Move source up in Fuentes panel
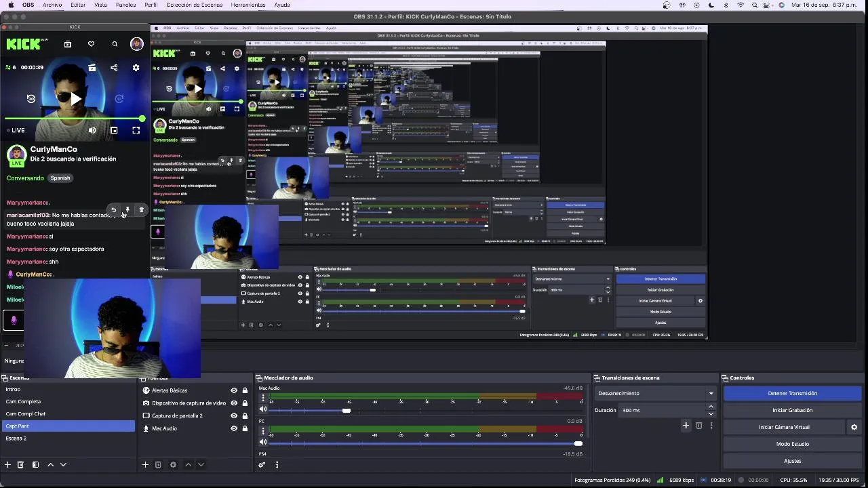This screenshot has width=868, height=488. coord(188,465)
